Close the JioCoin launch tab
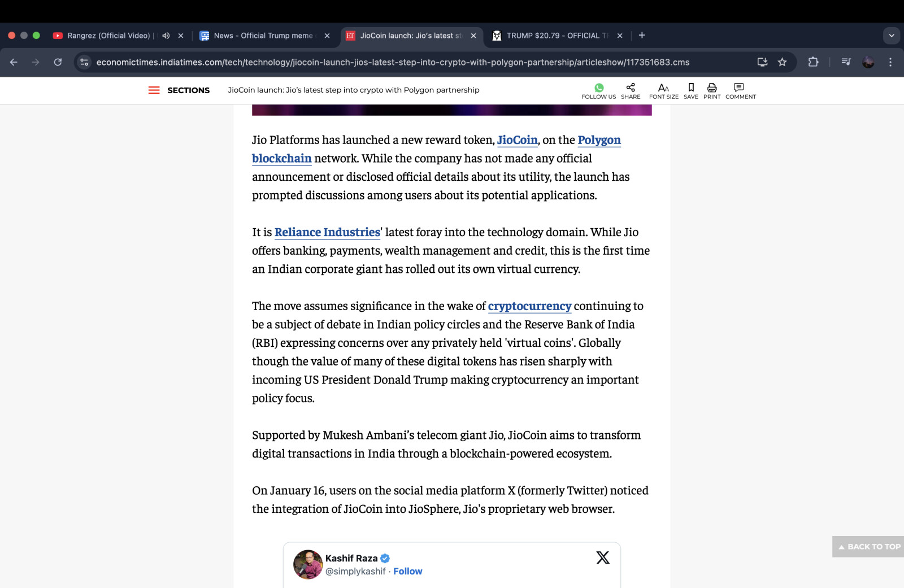The image size is (904, 588). [473, 36]
